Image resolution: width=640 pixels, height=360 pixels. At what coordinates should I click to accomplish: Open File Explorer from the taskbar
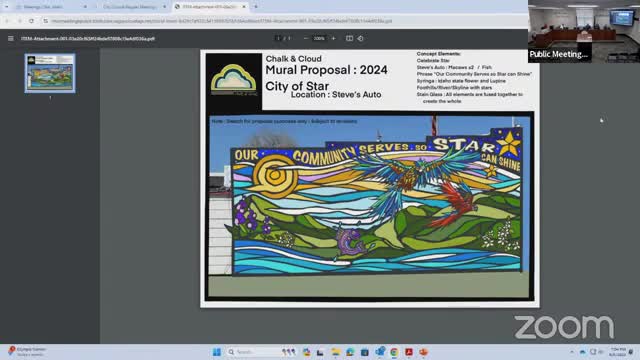point(336,352)
